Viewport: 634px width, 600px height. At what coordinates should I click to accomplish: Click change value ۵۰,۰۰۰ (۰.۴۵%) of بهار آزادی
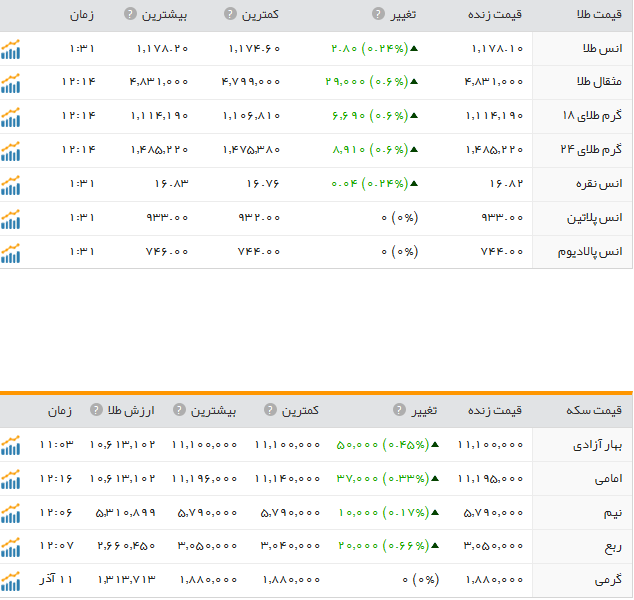pyautogui.click(x=387, y=445)
